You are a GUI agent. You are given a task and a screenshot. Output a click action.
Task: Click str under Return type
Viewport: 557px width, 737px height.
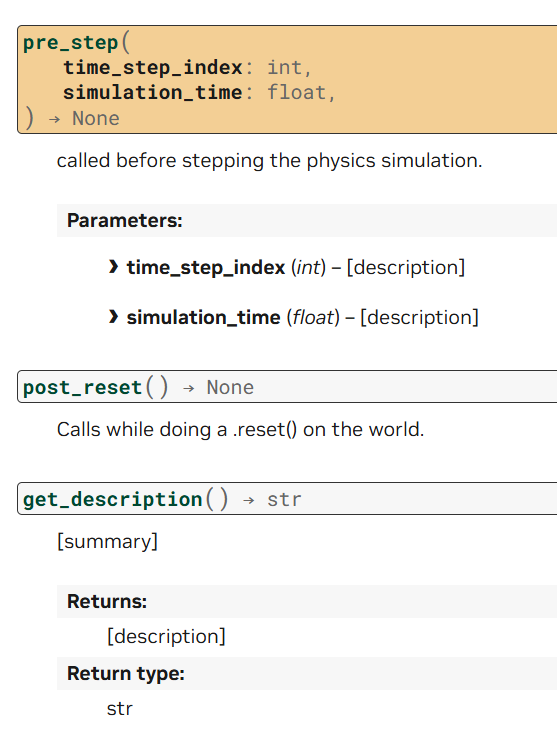tap(120, 709)
